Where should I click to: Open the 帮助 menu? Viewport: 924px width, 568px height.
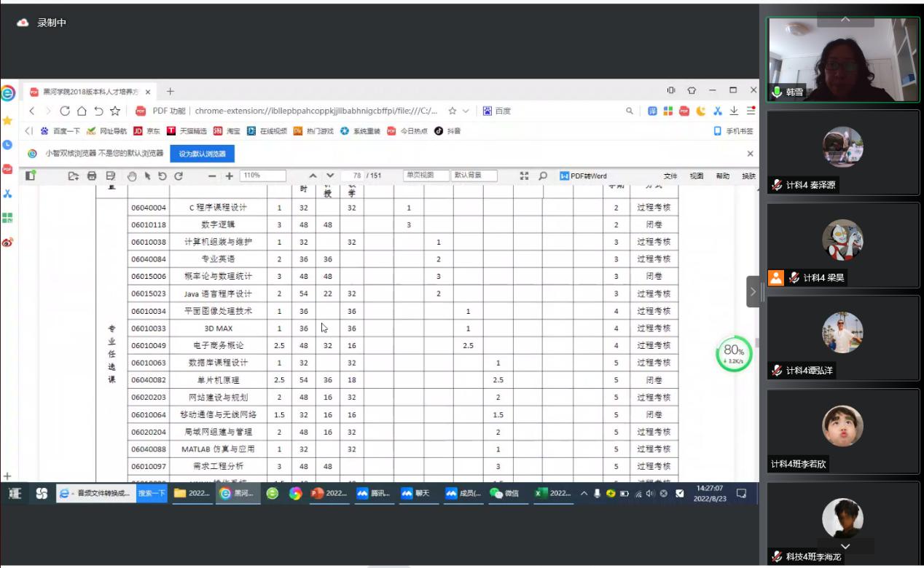[722, 176]
